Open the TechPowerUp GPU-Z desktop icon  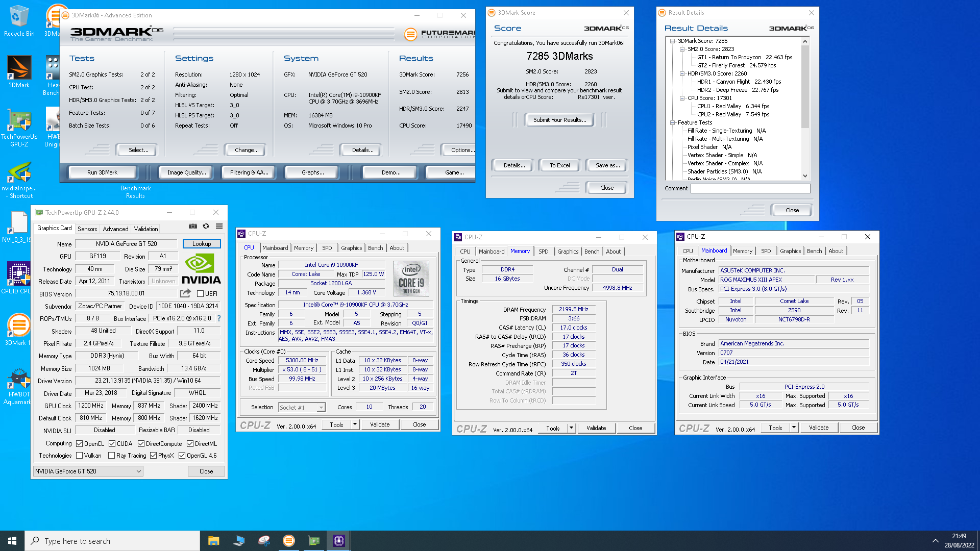[19, 128]
